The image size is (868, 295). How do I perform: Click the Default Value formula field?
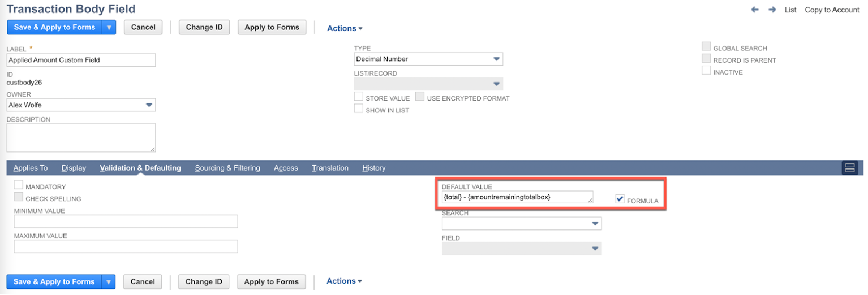(x=518, y=197)
